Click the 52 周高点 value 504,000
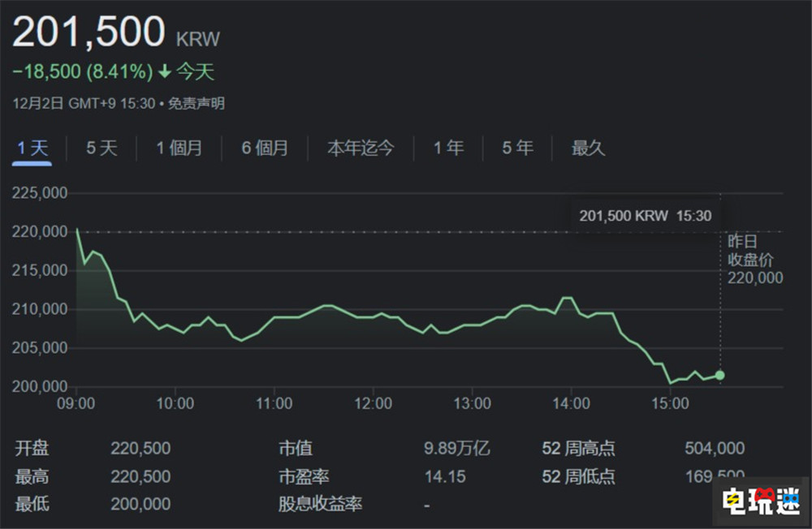Image resolution: width=812 pixels, height=529 pixels. (715, 449)
